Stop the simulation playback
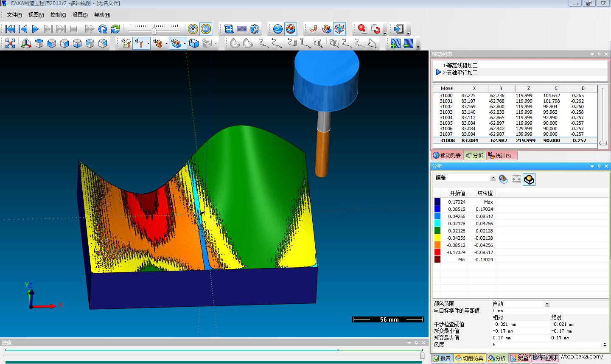Image resolution: width=611 pixels, height=364 pixels. pyautogui.click(x=73, y=29)
